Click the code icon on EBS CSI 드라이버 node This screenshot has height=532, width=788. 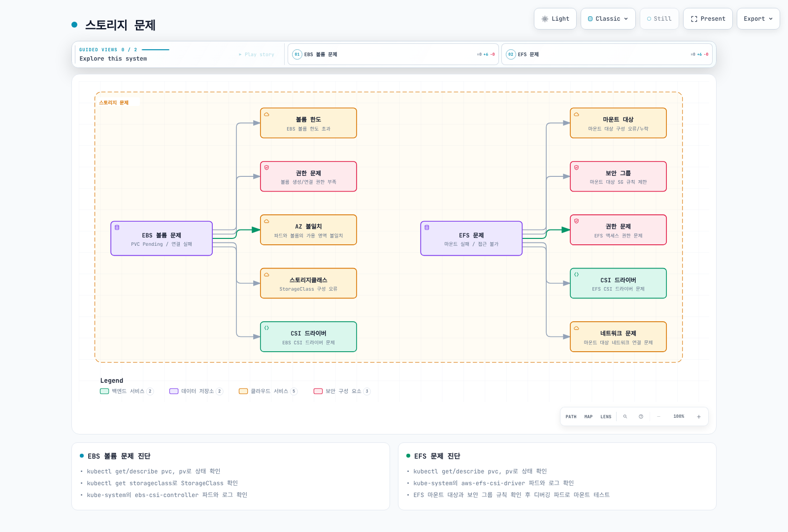point(266,328)
